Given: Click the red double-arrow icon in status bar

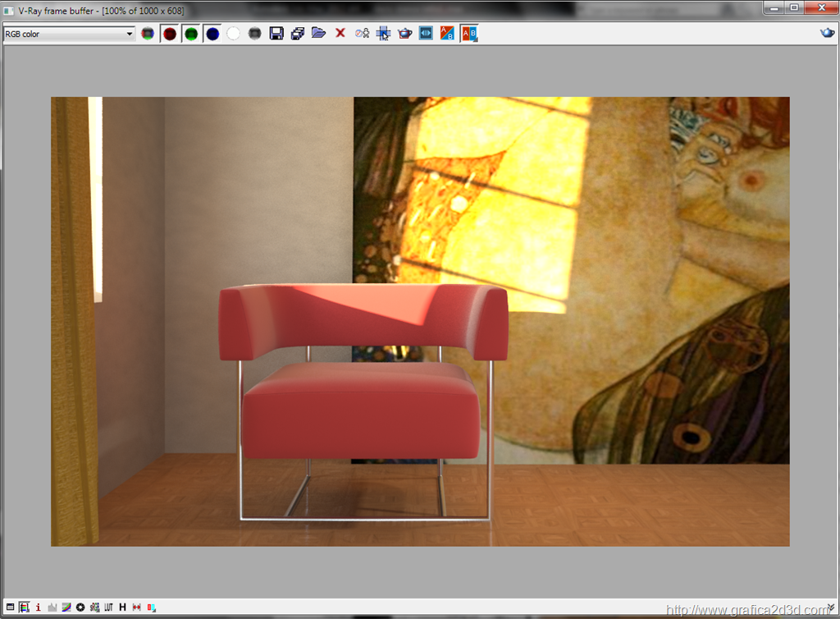Looking at the screenshot, I should pos(137,608).
